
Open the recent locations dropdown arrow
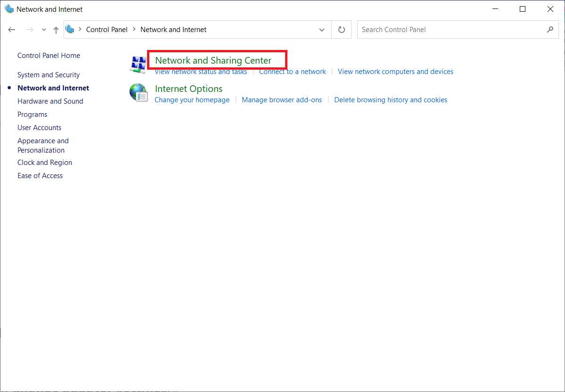[44, 30]
